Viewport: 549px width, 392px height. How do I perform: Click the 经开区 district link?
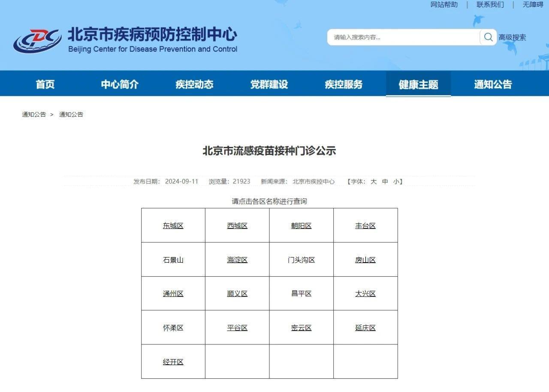point(173,362)
